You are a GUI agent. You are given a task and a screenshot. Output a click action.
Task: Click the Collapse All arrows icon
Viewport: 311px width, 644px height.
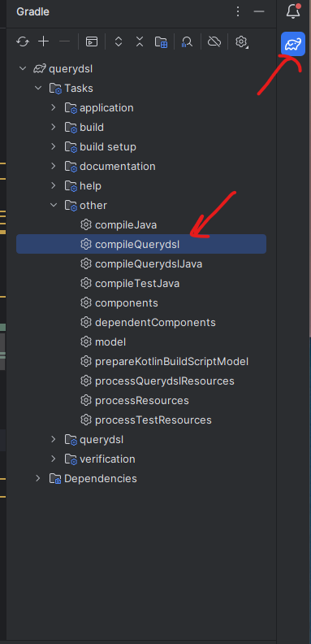point(140,41)
